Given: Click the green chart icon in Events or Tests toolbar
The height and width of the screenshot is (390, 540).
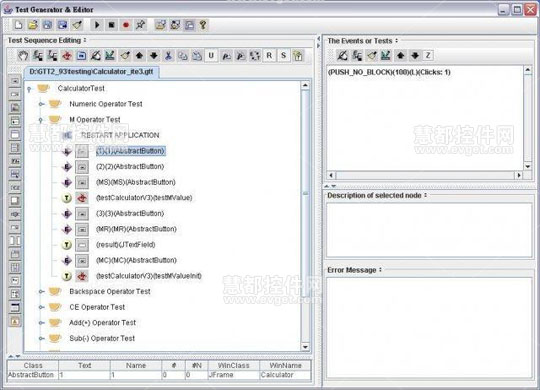Looking at the screenshot, I should (386, 55).
